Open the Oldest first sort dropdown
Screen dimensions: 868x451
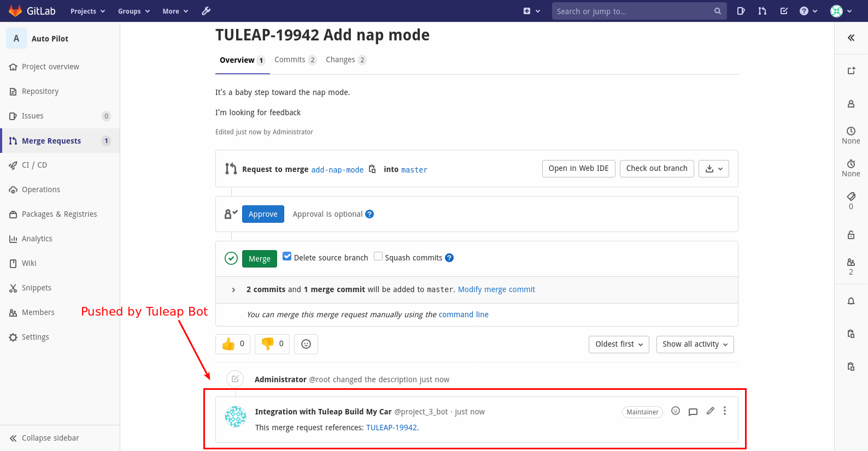point(619,345)
